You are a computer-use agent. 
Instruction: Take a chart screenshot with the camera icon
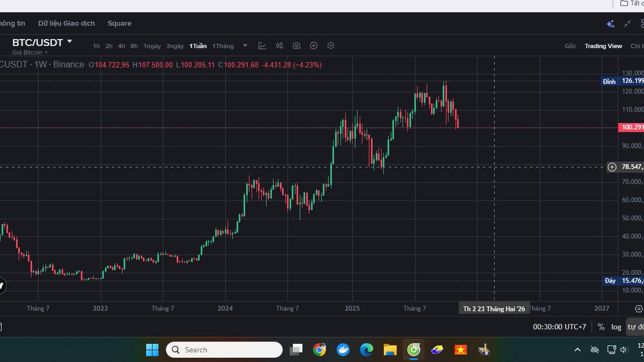[x=296, y=46]
